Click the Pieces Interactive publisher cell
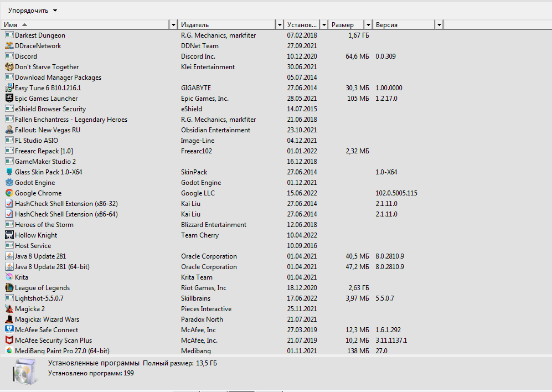Viewport: 552px width, 392px height. pyautogui.click(x=207, y=309)
